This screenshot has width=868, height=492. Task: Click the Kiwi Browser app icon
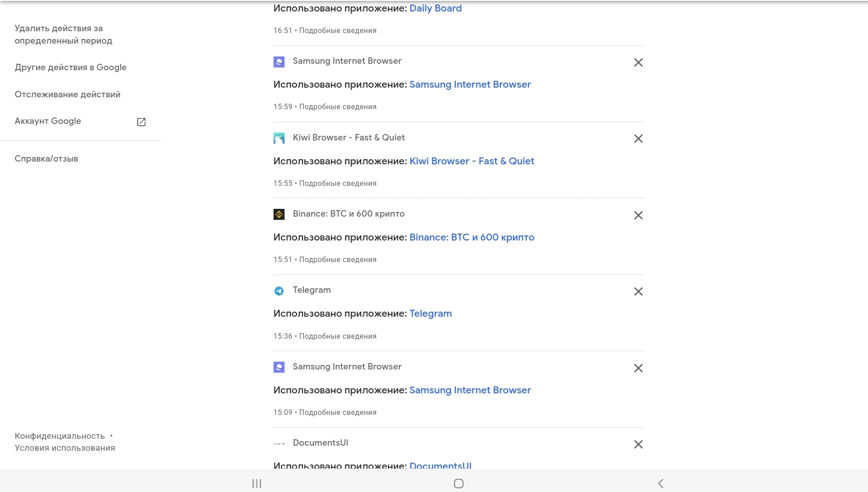[279, 138]
